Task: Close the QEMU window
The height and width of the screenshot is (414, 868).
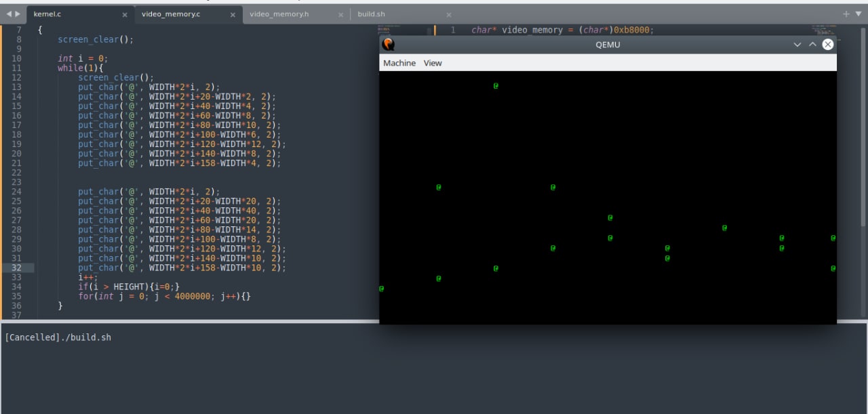Action: point(828,44)
